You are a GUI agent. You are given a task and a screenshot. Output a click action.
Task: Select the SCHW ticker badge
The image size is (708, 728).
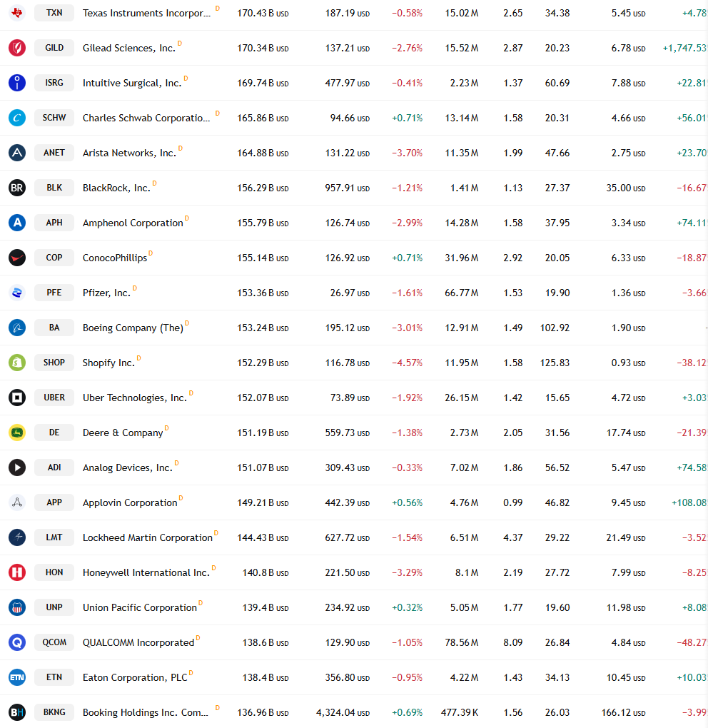coord(54,118)
